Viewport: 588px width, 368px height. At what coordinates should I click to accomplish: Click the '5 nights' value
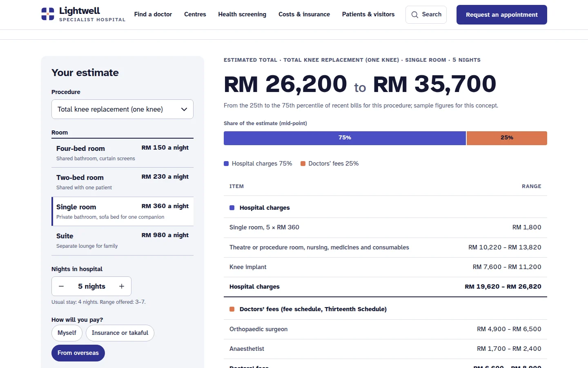91,286
